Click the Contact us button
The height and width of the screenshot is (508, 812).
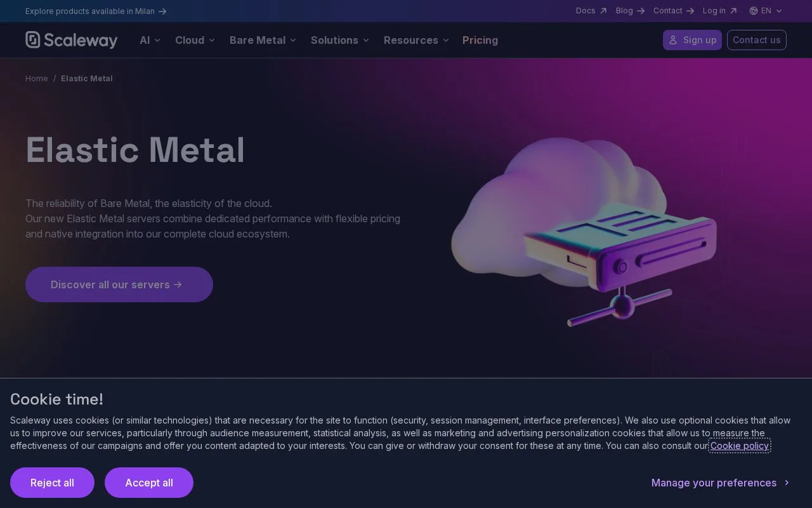[x=757, y=40]
